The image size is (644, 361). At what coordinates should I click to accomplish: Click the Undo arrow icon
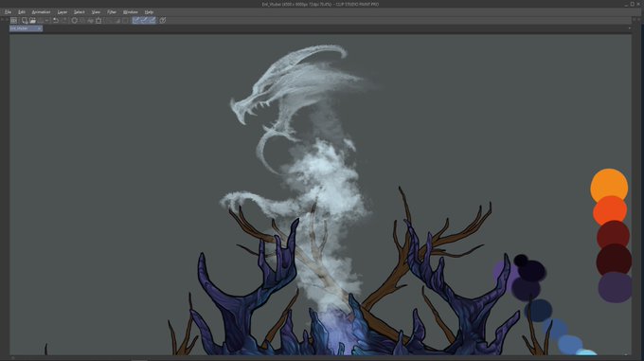56,20
